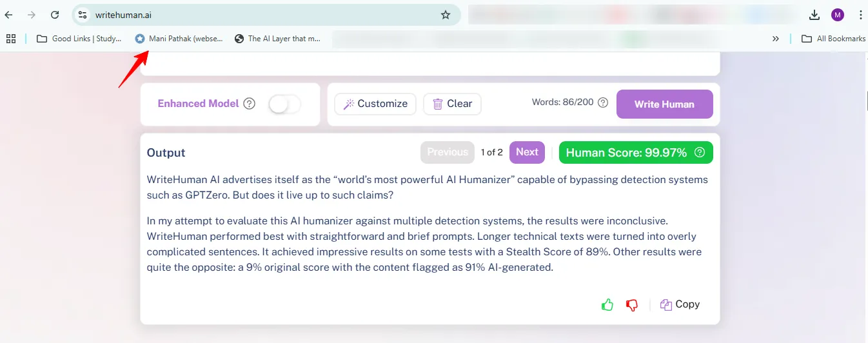The image size is (868, 343).
Task: Click the browser forward arrow
Action: (x=32, y=15)
